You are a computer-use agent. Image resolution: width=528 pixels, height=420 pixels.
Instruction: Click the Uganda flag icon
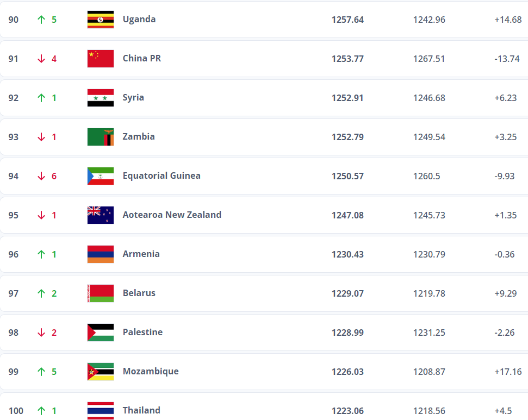point(101,20)
